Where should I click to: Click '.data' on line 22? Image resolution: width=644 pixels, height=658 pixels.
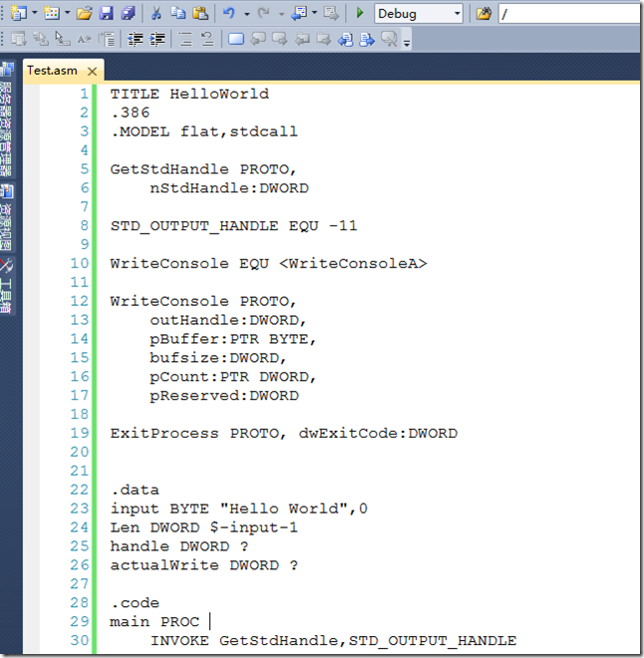tap(136, 490)
